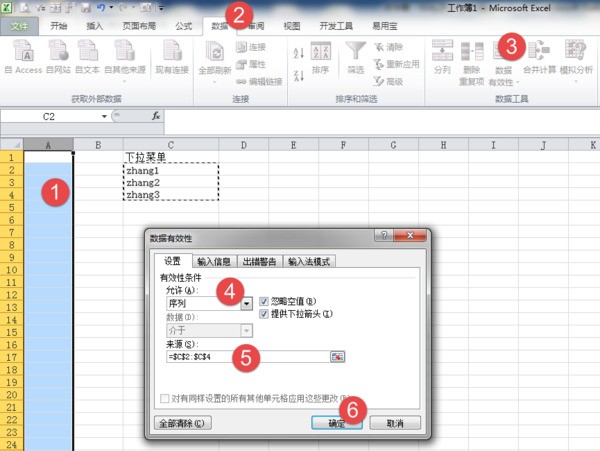Viewport: 600px width, 451px height.
Task: Select cell containing 下拉菜单
Action: tap(171, 157)
